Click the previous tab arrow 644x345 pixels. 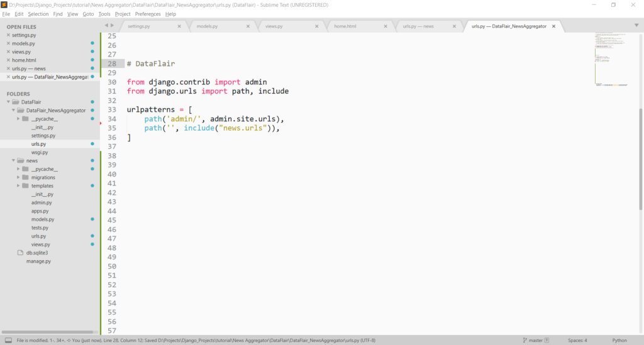pos(106,26)
